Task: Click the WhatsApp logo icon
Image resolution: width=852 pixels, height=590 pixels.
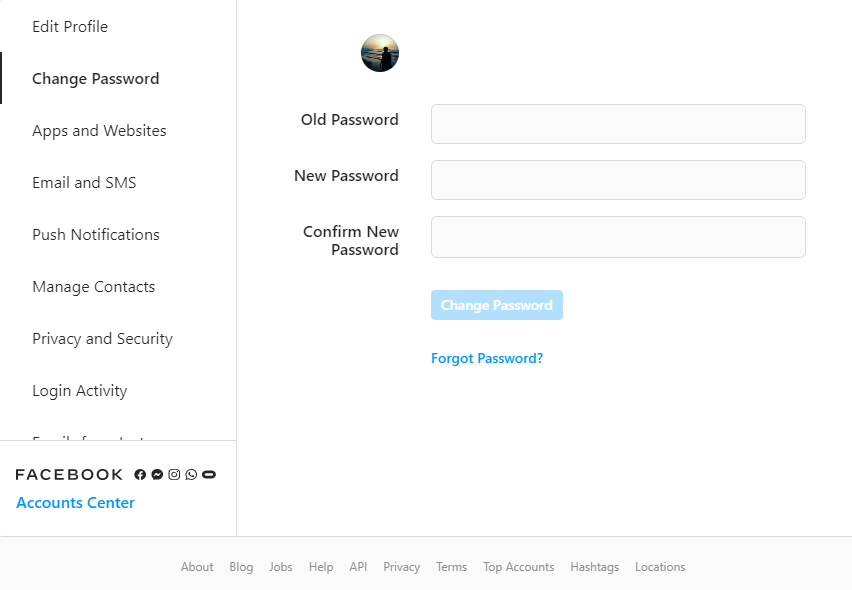Action: pyautogui.click(x=191, y=474)
